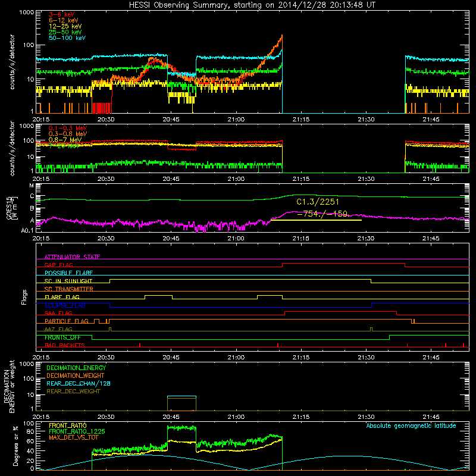Select the 6-12 keV legend label
This screenshot has height=476, width=476.
click(x=63, y=20)
